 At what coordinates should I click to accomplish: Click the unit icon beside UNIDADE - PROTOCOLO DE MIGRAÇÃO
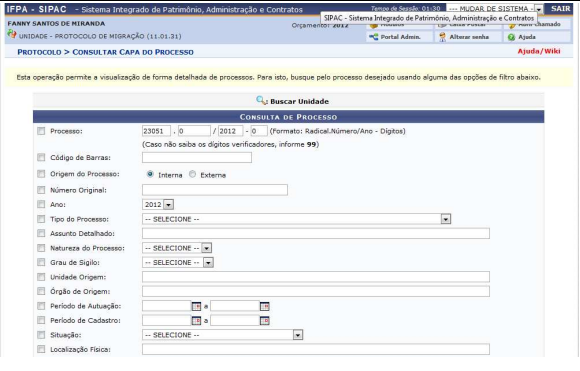[x=12, y=34]
